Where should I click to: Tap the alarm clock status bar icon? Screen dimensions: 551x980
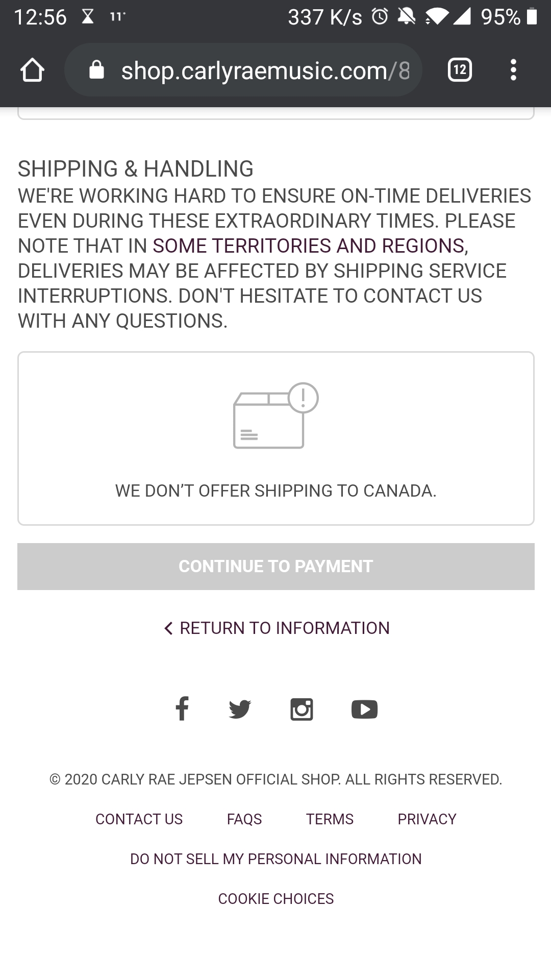pos(380,16)
